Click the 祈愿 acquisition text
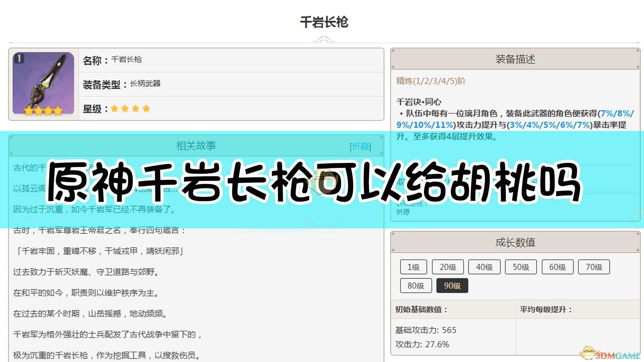Viewport: 644px width, 362px height. [x=403, y=212]
